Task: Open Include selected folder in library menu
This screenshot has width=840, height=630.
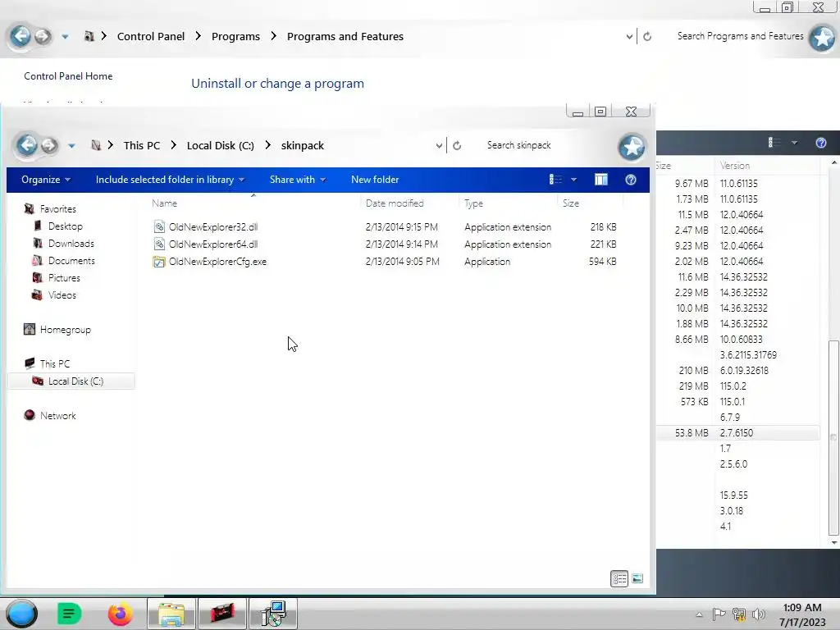Action: tap(170, 180)
